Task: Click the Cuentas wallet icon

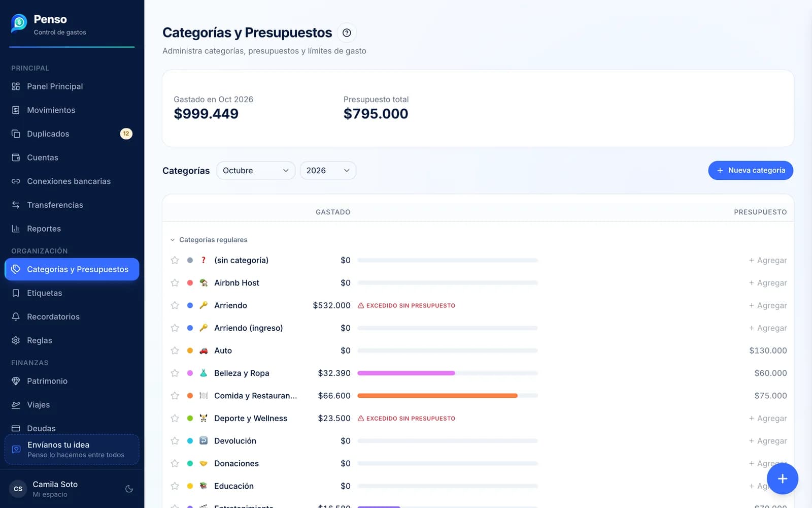Action: pyautogui.click(x=16, y=157)
